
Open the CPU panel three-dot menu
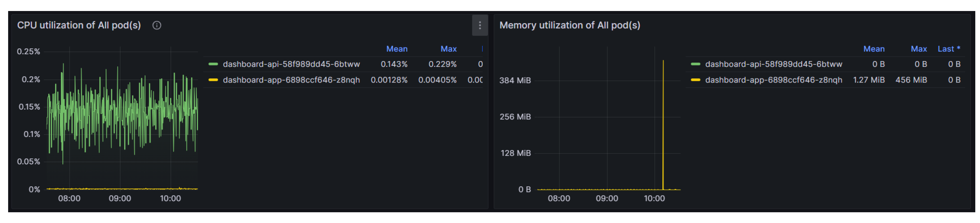tap(480, 25)
